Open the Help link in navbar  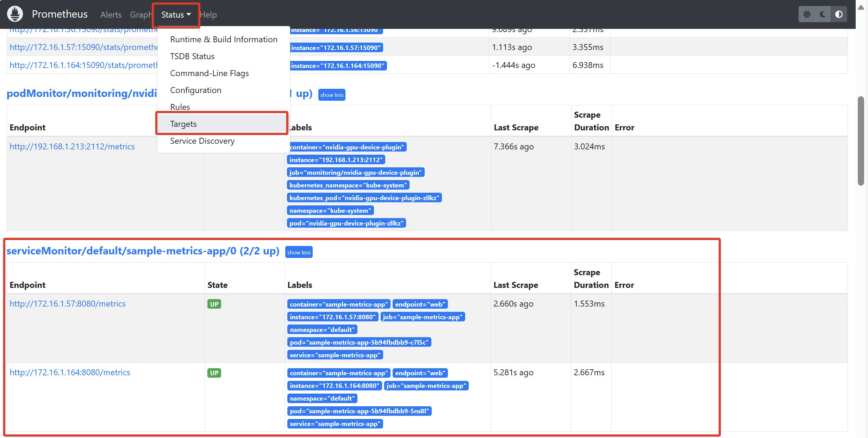208,15
